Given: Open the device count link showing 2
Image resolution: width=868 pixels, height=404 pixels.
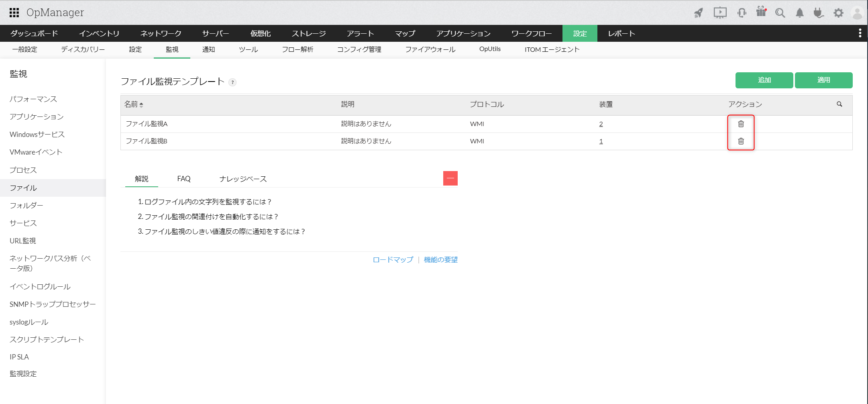Looking at the screenshot, I should 601,124.
